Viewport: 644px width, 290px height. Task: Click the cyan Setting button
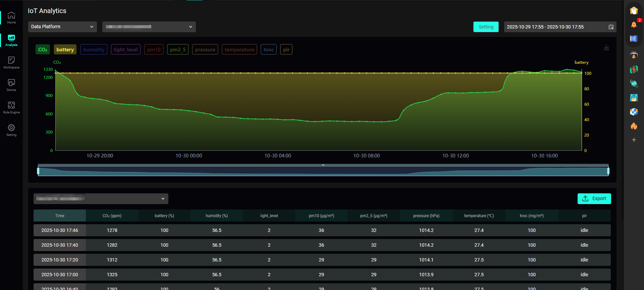coord(486,27)
